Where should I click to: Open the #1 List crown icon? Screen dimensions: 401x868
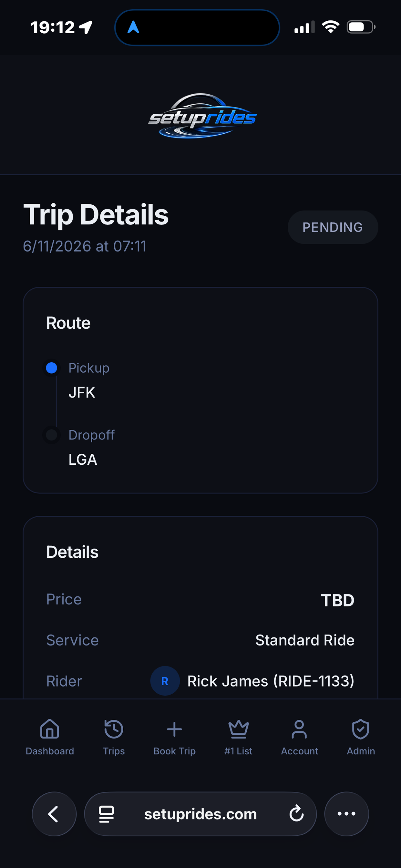(x=238, y=729)
